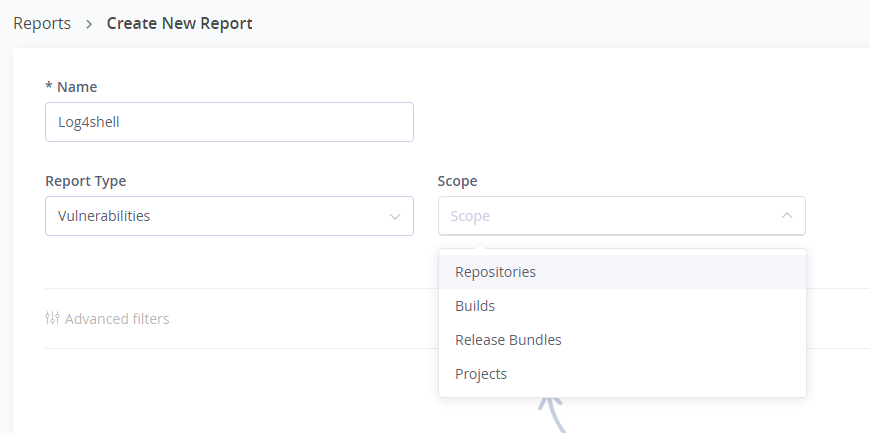Click the Advanced filters text link
870x433 pixels.
coord(117,319)
